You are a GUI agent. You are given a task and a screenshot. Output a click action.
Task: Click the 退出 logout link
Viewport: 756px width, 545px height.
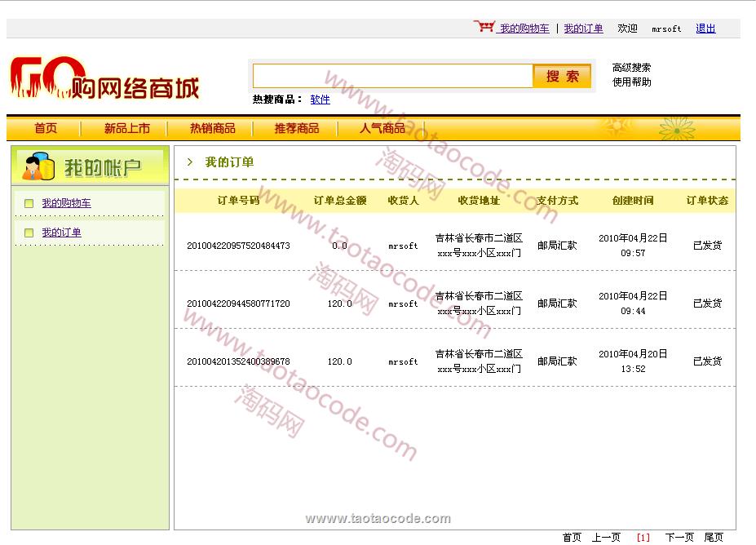coord(705,29)
